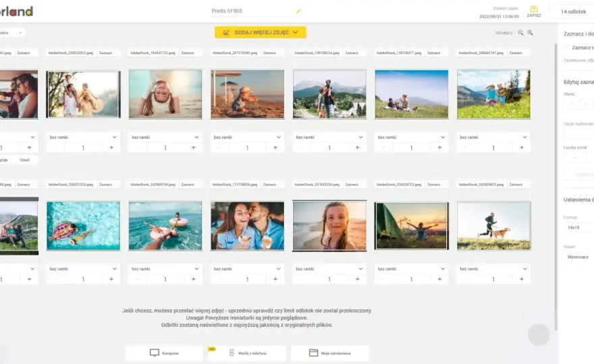Click the page vertical scrollbar

[x=556, y=187]
